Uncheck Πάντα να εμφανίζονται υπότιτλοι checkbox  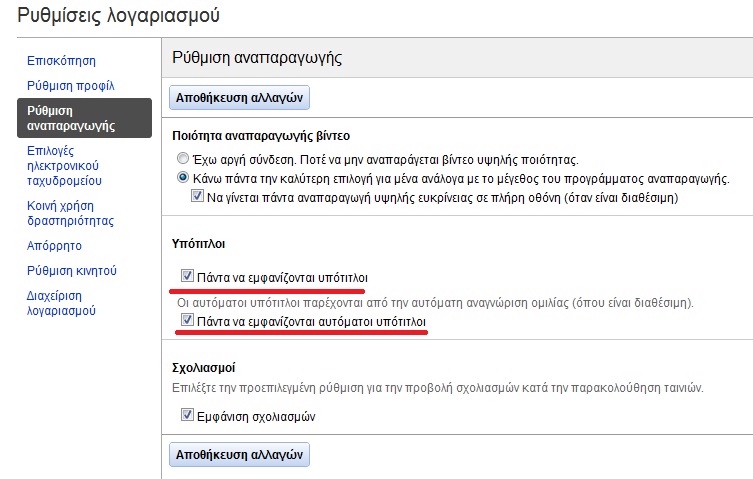187,275
